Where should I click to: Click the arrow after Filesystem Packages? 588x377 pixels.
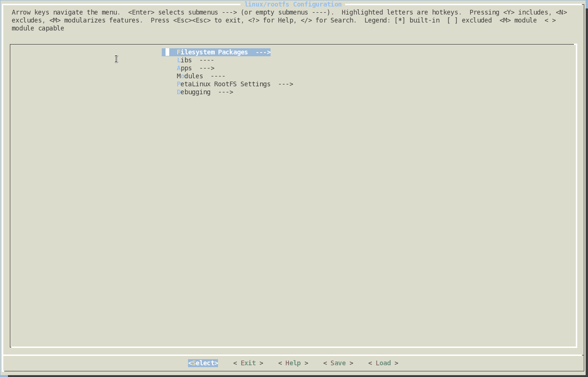click(x=263, y=53)
